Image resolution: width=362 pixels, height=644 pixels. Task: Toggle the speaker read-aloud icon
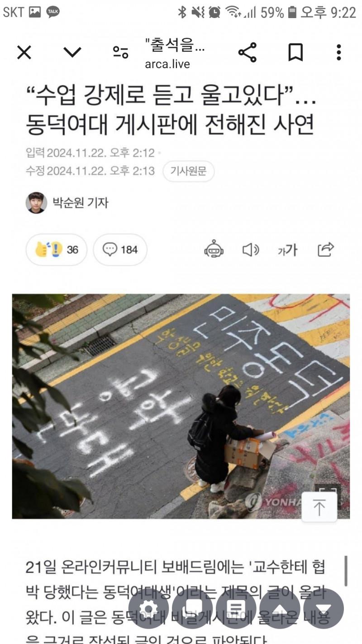[251, 250]
